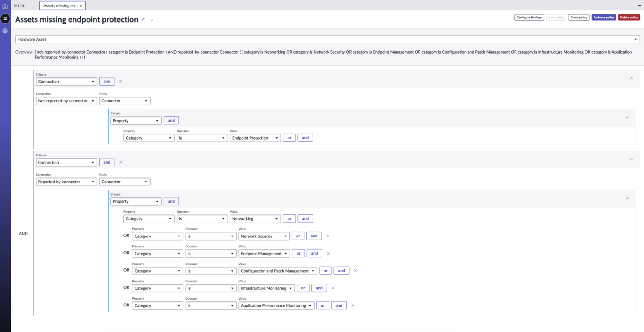Collapse the Endpoint Protection Property block
Screen dimensions: 644x332
click(x=627, y=118)
